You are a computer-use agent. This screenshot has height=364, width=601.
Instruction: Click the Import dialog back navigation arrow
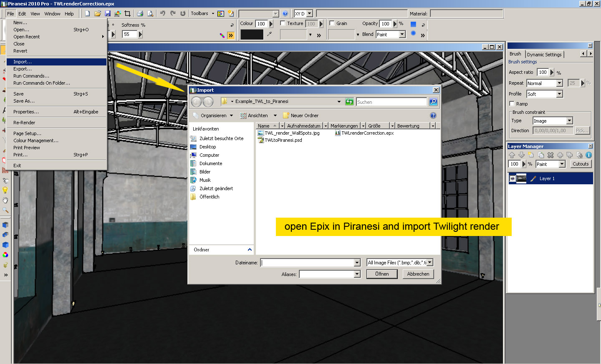pos(196,101)
